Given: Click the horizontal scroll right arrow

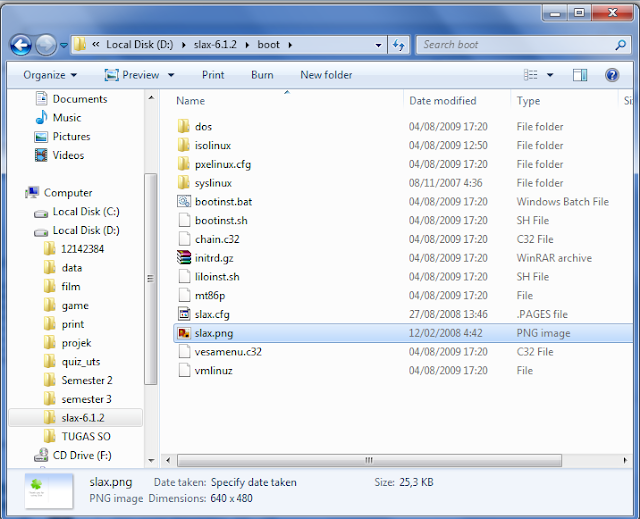Looking at the screenshot, I should [x=625, y=460].
